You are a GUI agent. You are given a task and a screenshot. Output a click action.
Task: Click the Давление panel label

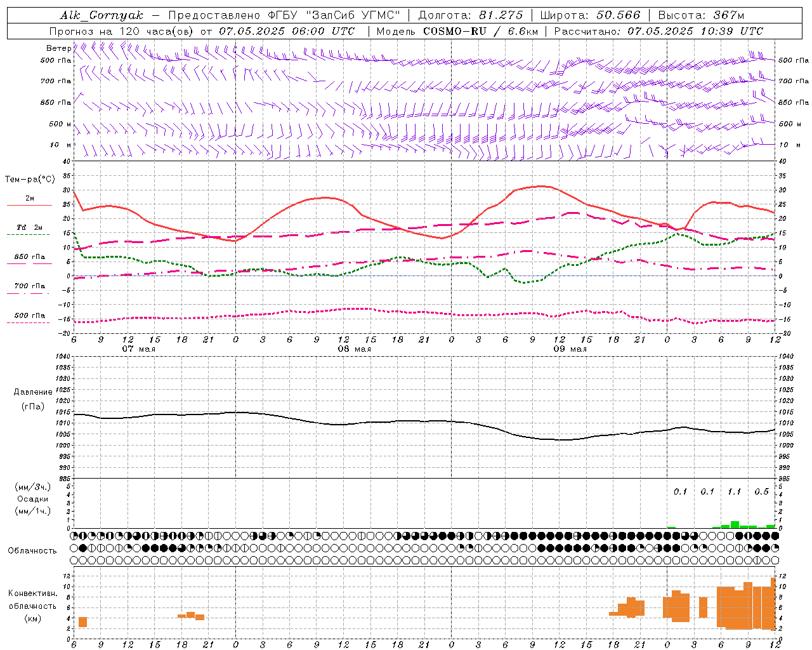[x=33, y=392]
